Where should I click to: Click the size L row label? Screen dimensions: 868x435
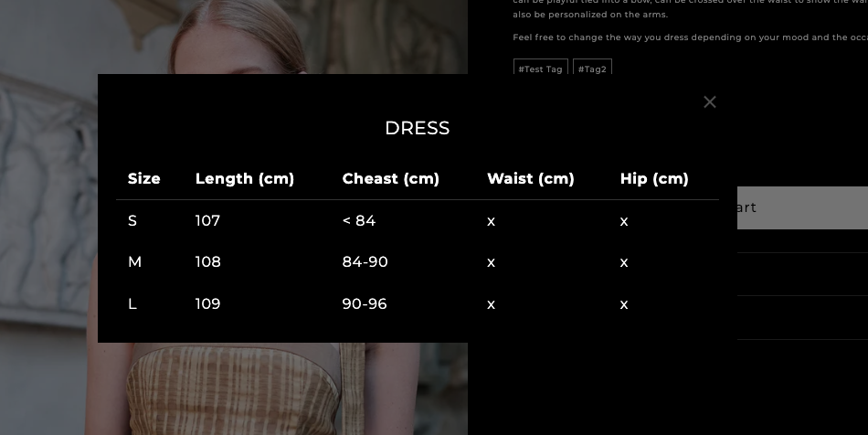[x=132, y=303]
